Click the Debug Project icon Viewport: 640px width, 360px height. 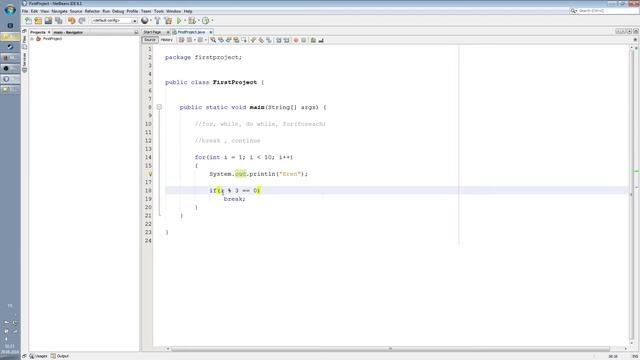click(191, 20)
